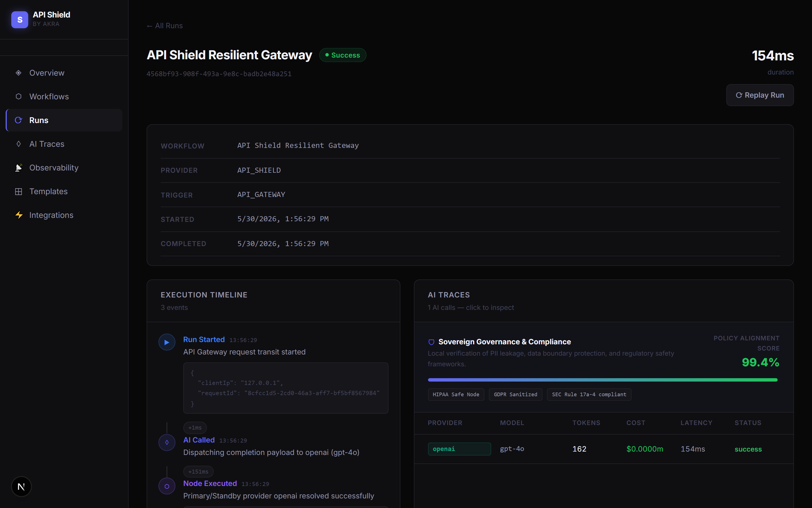Click the Integrations lightning bolt icon
812x508 pixels.
(19, 215)
